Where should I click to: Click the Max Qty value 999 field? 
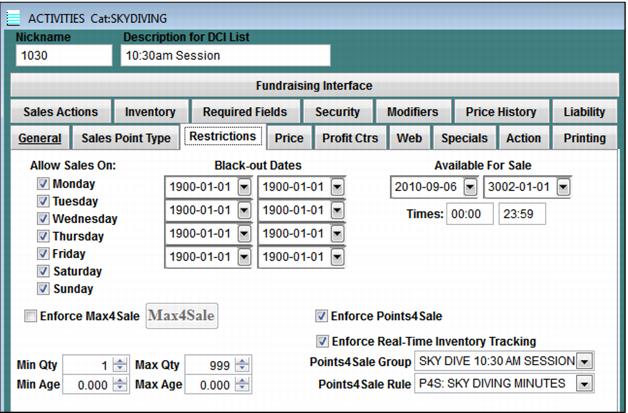tap(210, 365)
